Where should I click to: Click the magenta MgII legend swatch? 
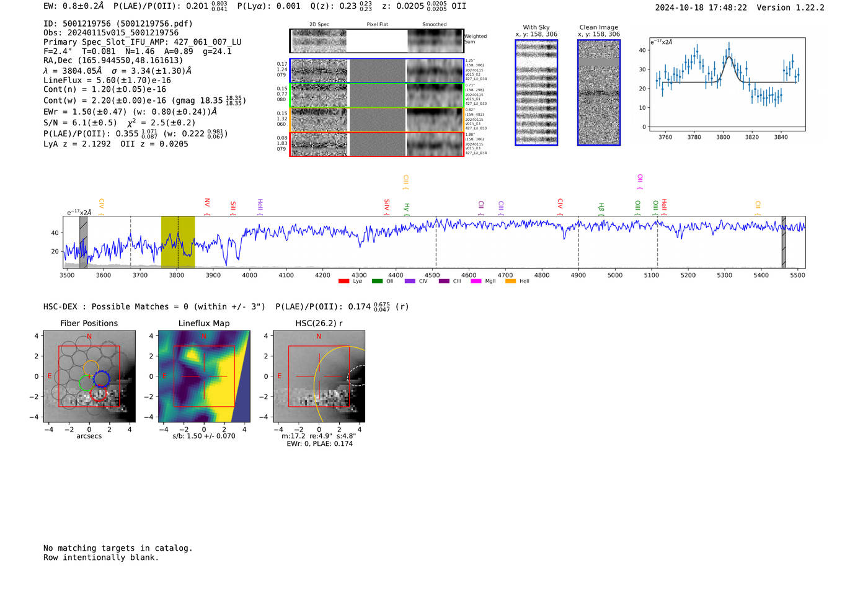point(476,282)
